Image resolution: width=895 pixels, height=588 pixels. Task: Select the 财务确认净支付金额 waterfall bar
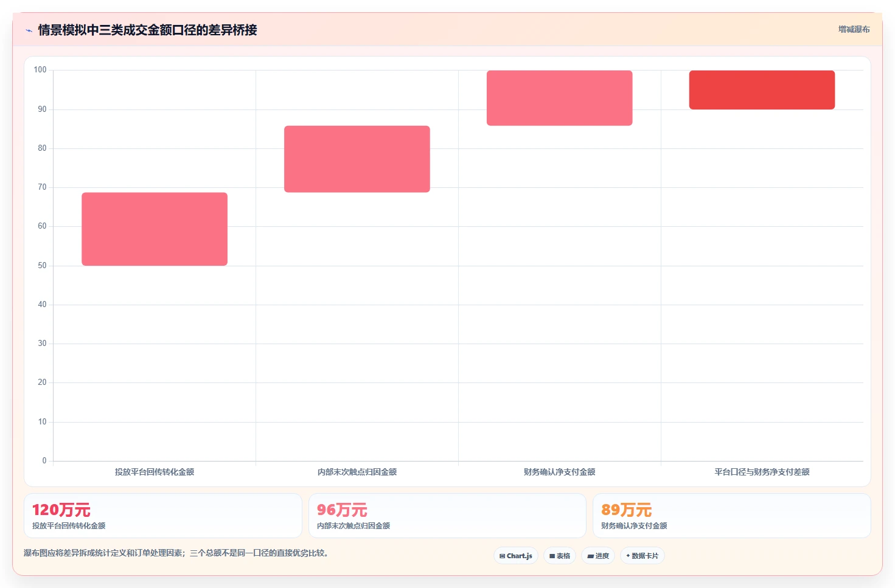(x=560, y=98)
